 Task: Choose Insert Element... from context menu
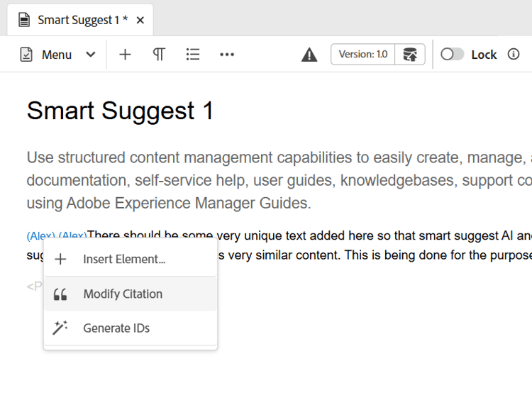click(124, 260)
